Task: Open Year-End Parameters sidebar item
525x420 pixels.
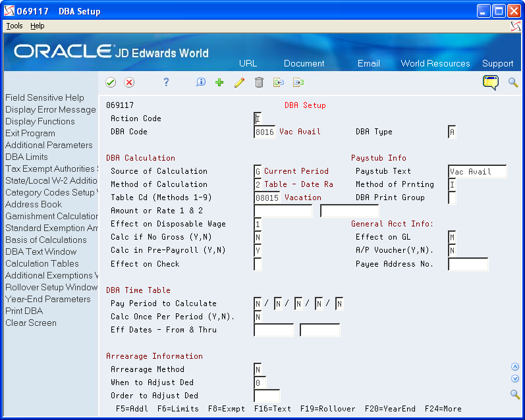Action: [48, 299]
